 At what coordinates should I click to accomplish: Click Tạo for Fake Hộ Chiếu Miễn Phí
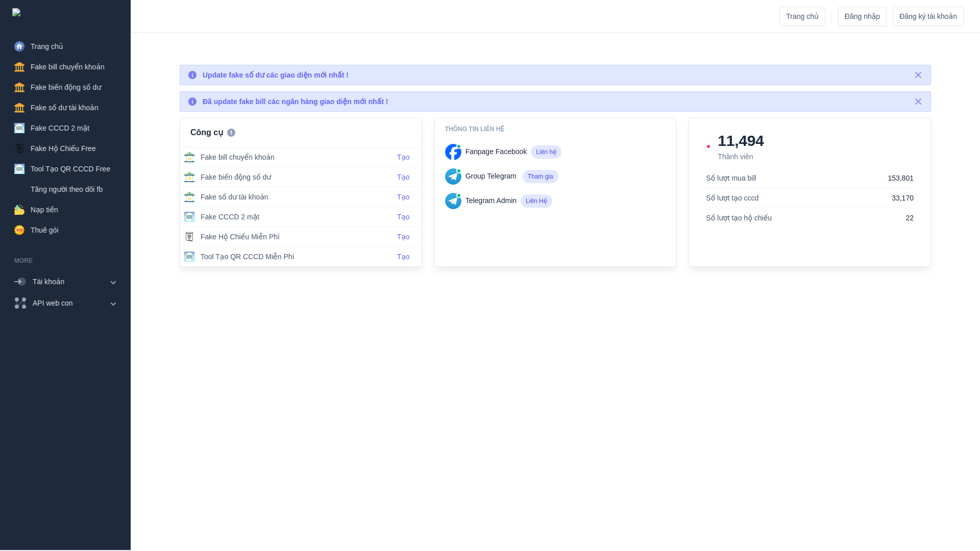coord(403,237)
